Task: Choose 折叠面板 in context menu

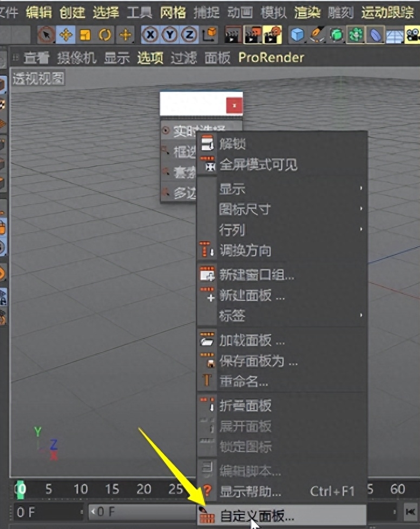Action: tap(282, 406)
